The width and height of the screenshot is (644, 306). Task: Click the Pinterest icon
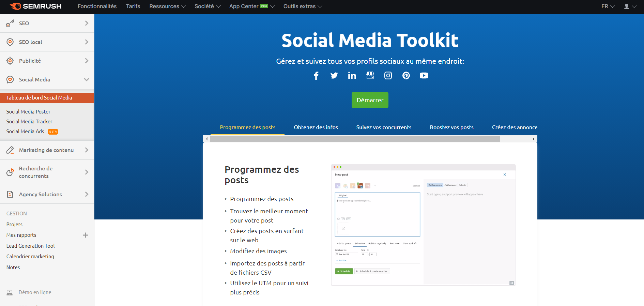tap(406, 76)
